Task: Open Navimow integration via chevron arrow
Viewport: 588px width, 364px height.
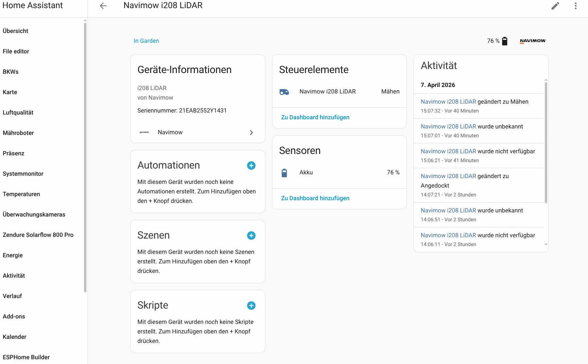Action: pos(251,133)
